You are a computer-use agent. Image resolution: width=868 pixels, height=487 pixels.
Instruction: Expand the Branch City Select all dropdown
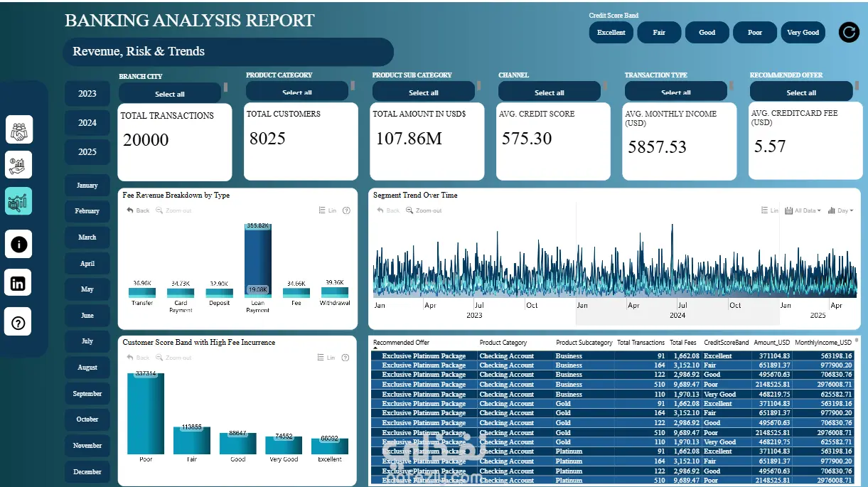click(x=170, y=93)
